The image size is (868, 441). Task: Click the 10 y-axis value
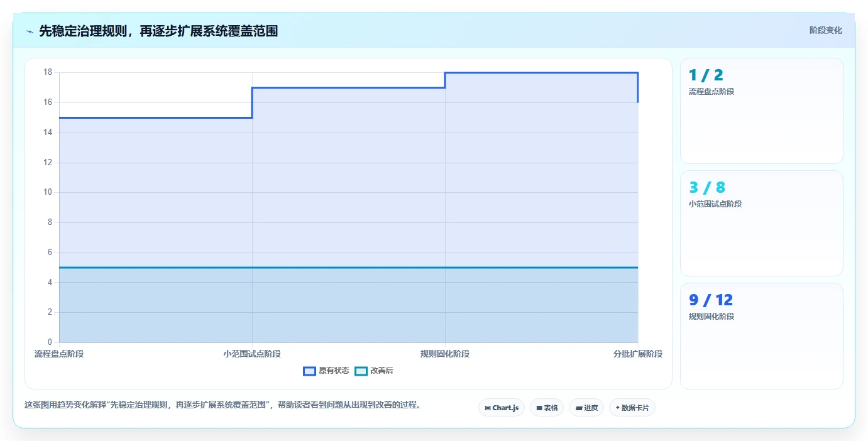pos(48,192)
